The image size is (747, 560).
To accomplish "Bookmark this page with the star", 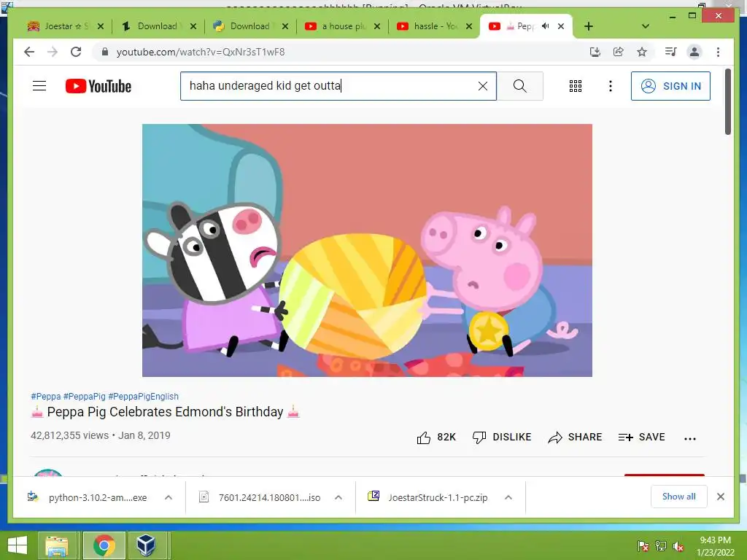I will coord(642,52).
